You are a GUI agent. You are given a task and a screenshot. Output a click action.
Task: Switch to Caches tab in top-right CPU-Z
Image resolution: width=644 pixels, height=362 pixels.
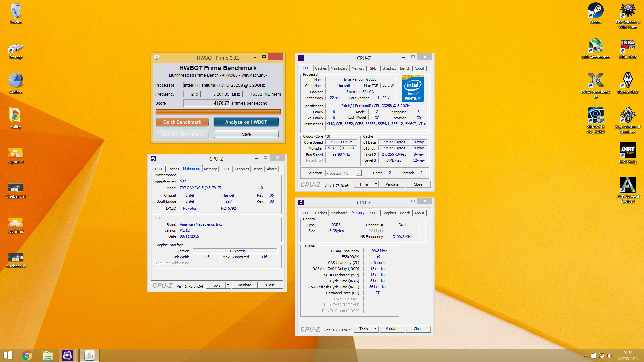[x=321, y=68]
